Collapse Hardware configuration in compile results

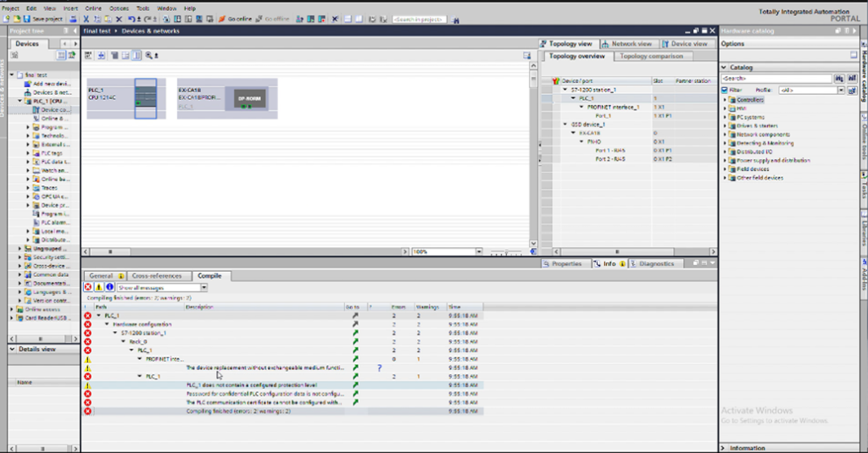[x=108, y=324]
